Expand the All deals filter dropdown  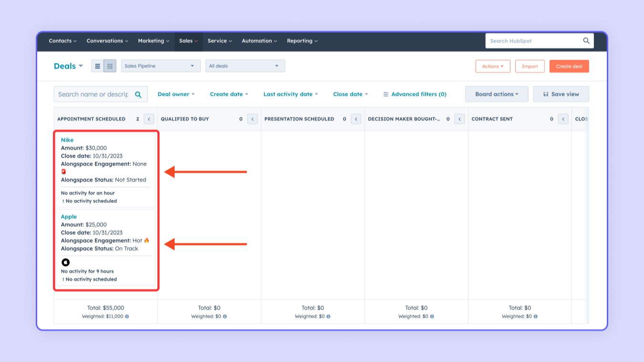(245, 66)
